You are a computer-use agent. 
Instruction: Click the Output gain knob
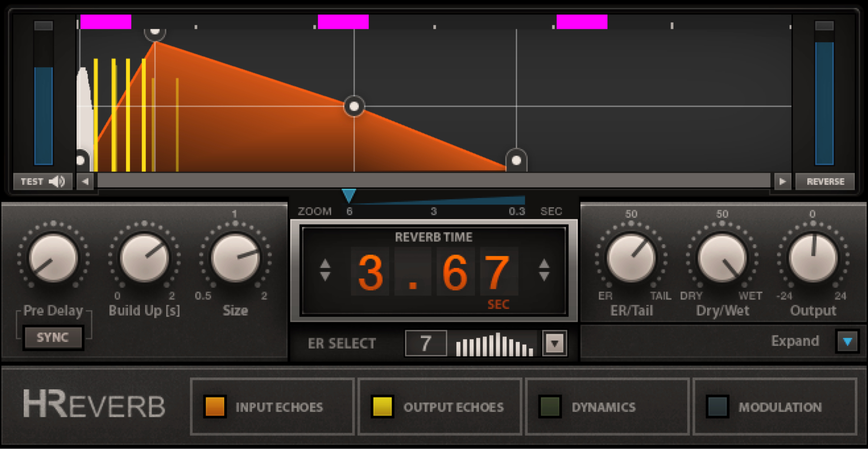tap(813, 258)
